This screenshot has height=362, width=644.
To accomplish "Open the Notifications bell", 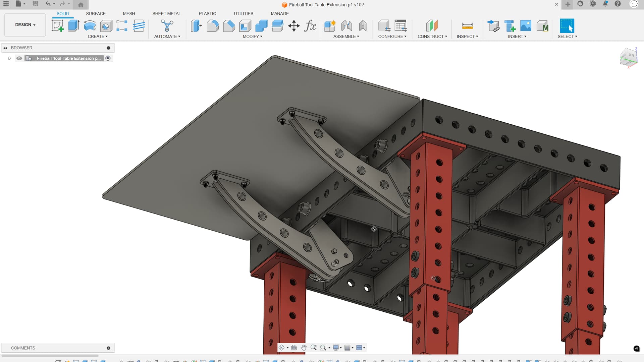I will tap(605, 4).
